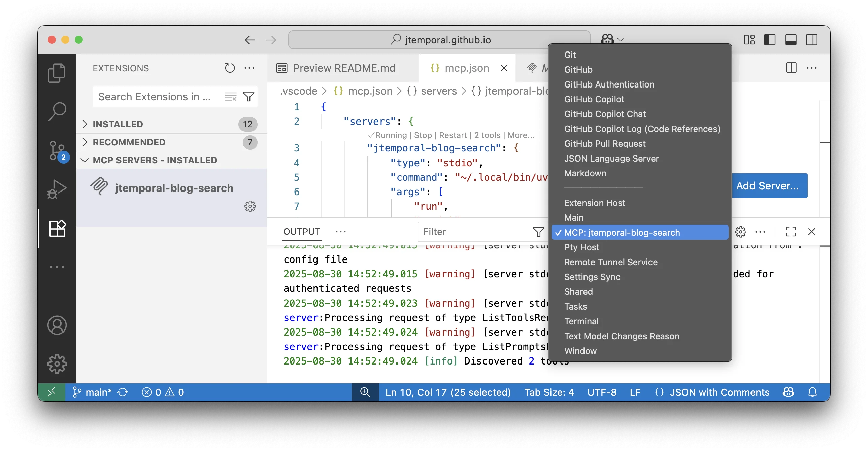Collapse MCP SERVERS - INSTALLED section

point(155,160)
